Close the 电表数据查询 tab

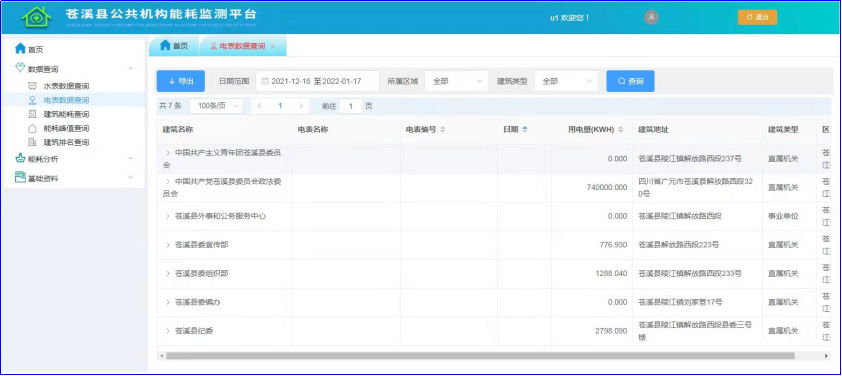[273, 47]
